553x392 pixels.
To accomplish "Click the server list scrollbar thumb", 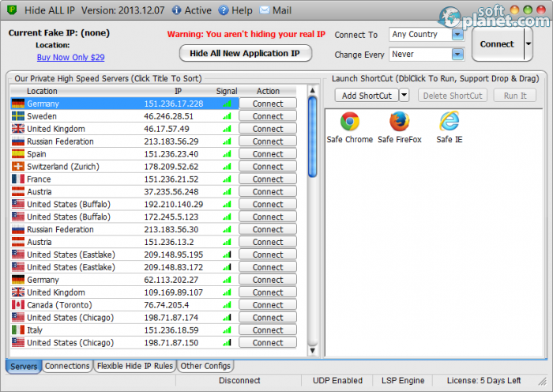I will click(313, 137).
